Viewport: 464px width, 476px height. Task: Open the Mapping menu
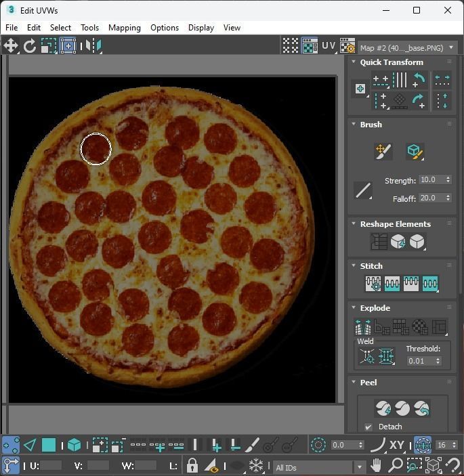pyautogui.click(x=125, y=28)
